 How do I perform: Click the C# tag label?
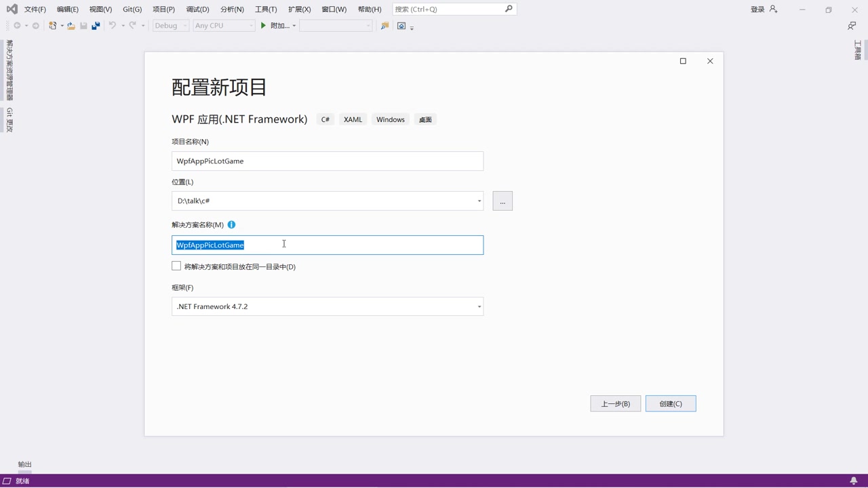click(x=325, y=119)
